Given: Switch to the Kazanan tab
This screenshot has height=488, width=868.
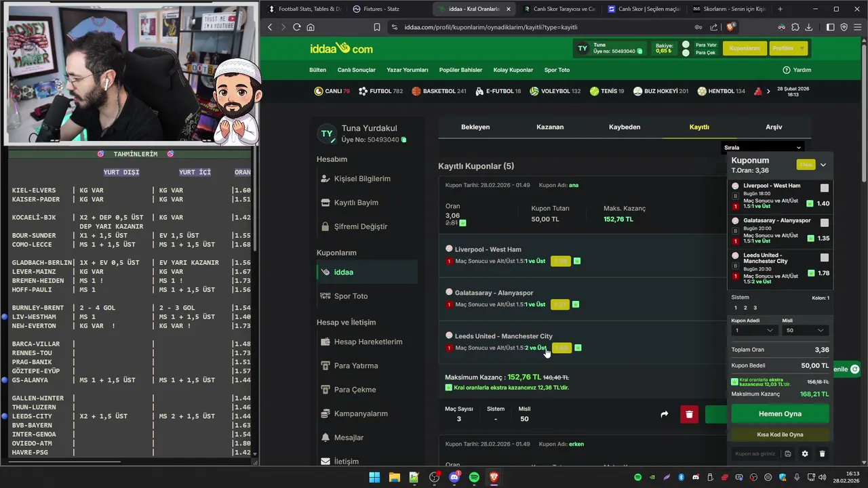Looking at the screenshot, I should click(550, 127).
